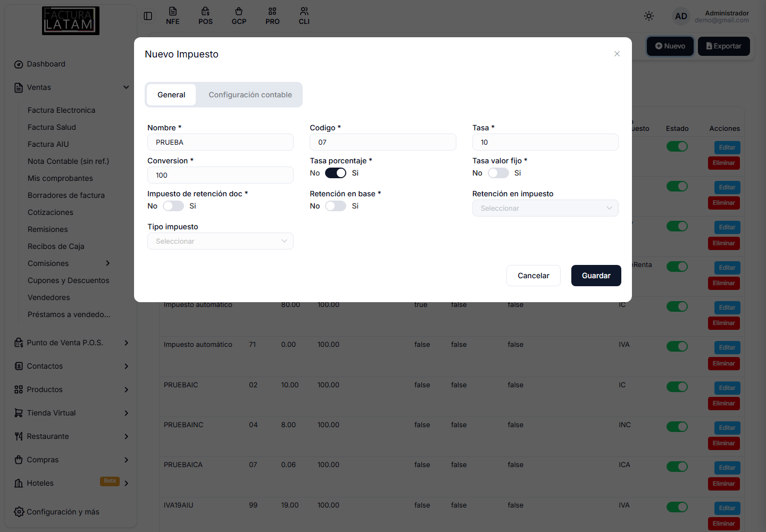Enable the Tasa valor fijo switch
This screenshot has width=766, height=532.
point(498,173)
